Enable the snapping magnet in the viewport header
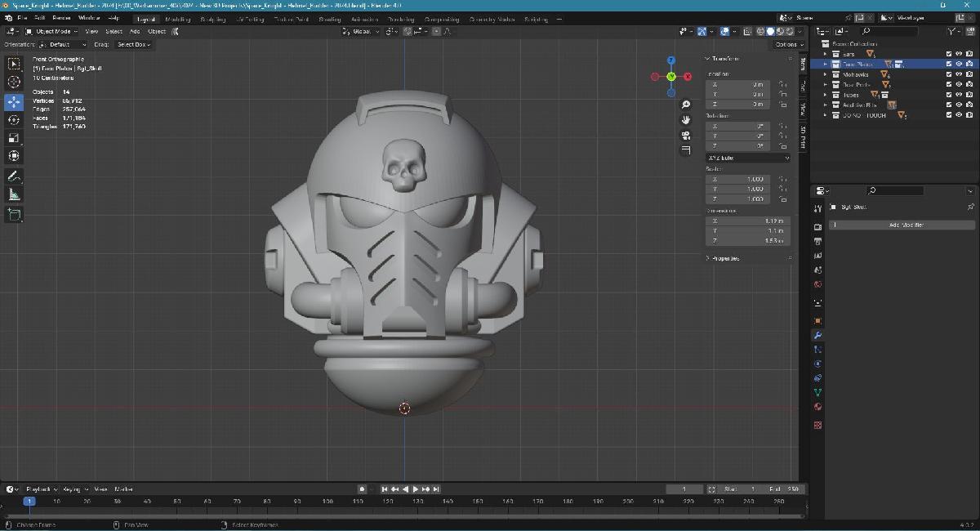 click(408, 31)
